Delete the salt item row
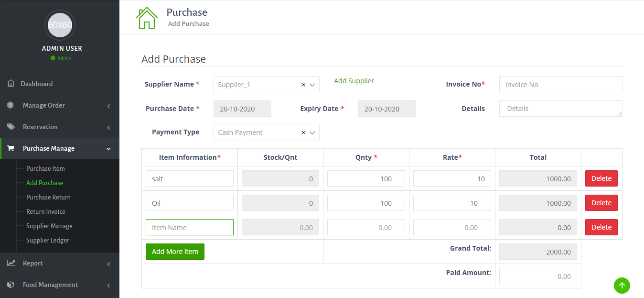 [x=601, y=178]
